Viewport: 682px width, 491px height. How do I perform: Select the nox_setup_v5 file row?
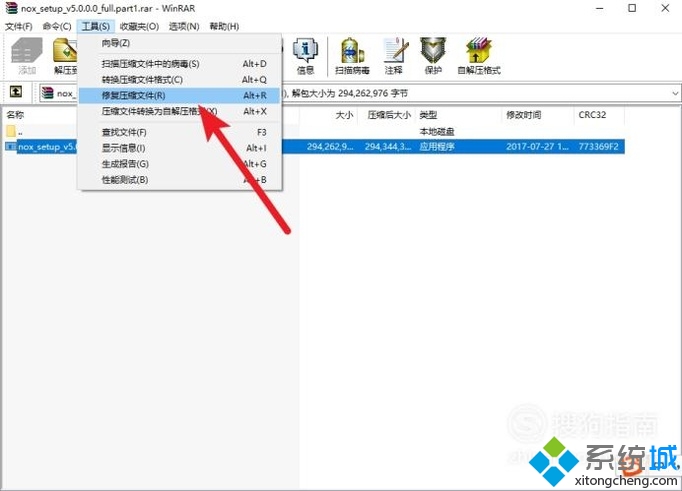314,147
